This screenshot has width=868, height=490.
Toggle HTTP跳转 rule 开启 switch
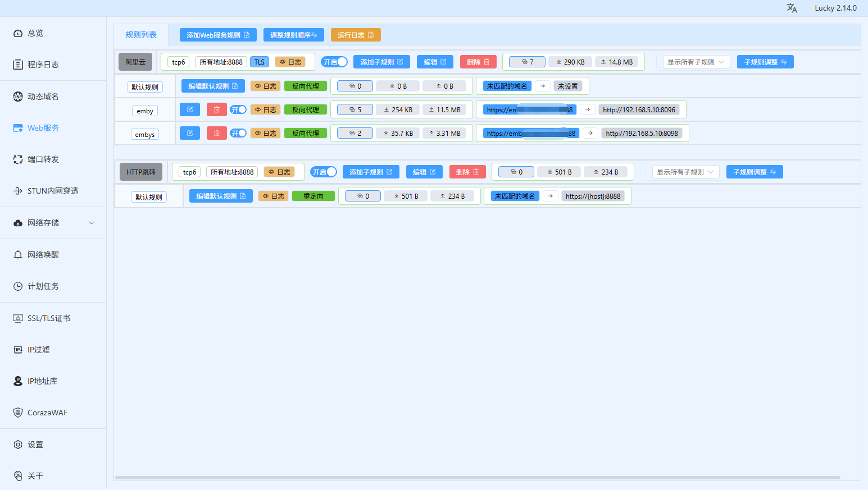point(324,172)
